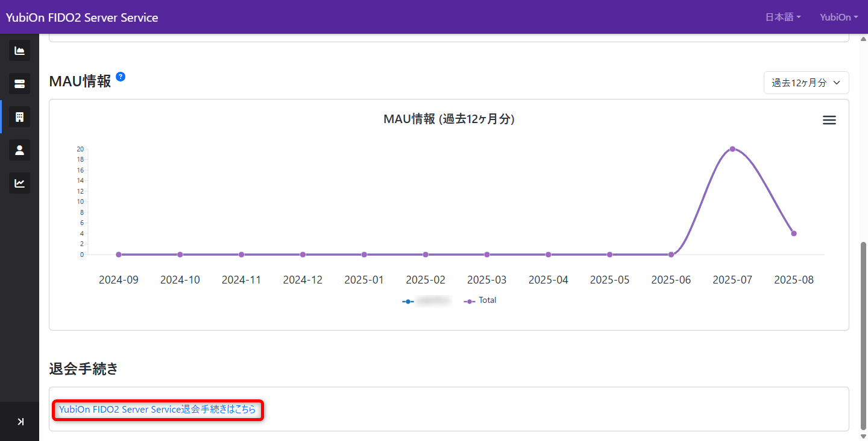
Task: Click the 2024-11 x-axis label
Action: coord(241,281)
